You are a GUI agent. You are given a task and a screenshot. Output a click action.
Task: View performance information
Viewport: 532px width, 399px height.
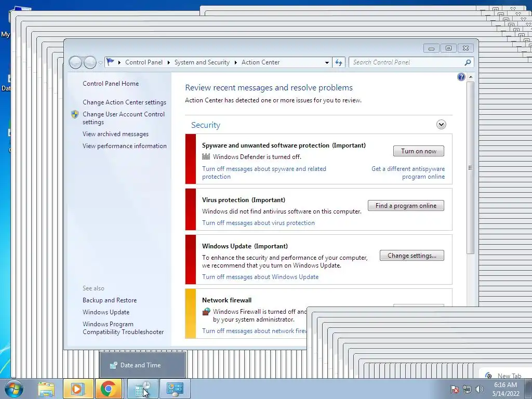coord(125,146)
